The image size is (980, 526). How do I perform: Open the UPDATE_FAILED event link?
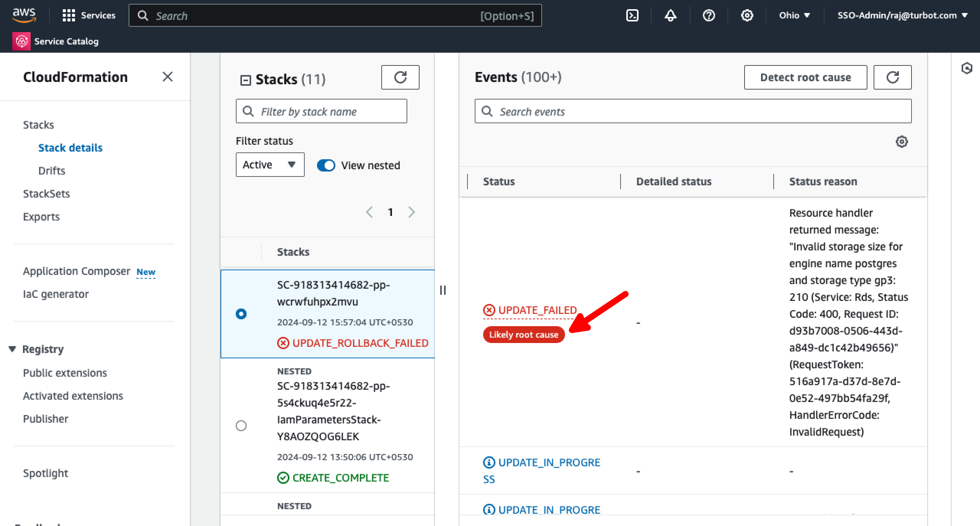pyautogui.click(x=537, y=310)
